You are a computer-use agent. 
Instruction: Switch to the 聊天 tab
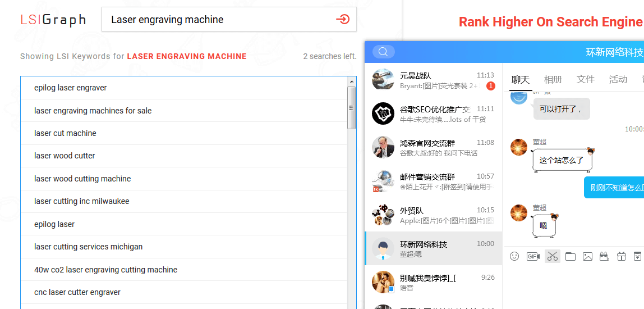[x=521, y=79]
